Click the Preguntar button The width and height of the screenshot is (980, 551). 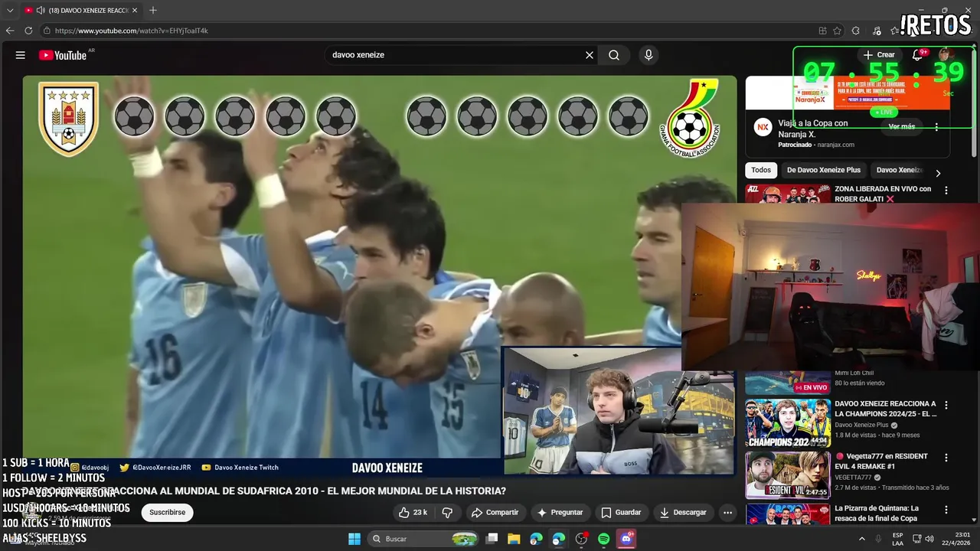click(x=560, y=513)
